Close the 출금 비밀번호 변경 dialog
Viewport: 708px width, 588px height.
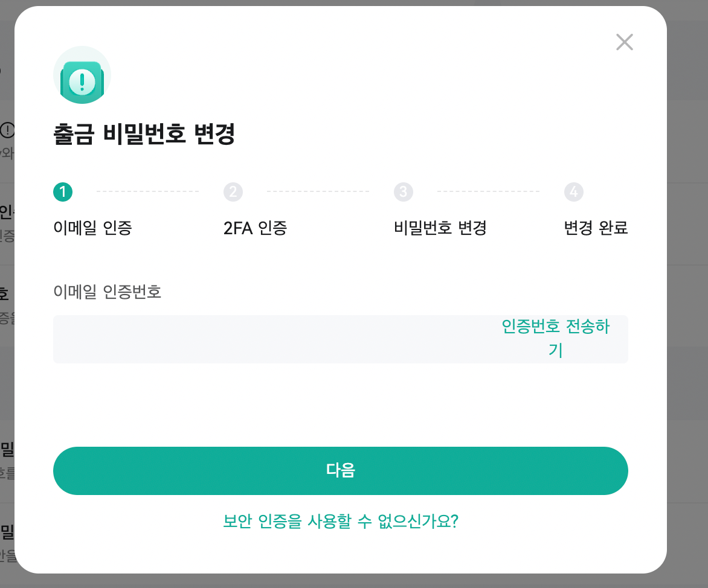tap(624, 42)
